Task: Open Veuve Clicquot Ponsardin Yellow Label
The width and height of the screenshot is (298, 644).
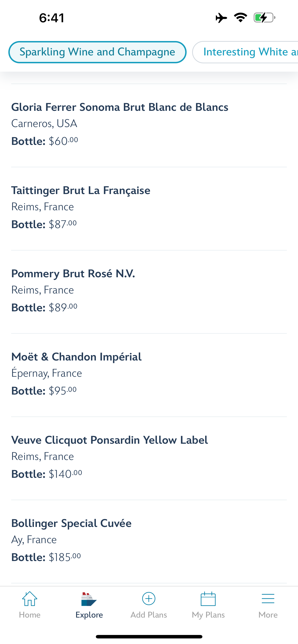Action: (109, 440)
